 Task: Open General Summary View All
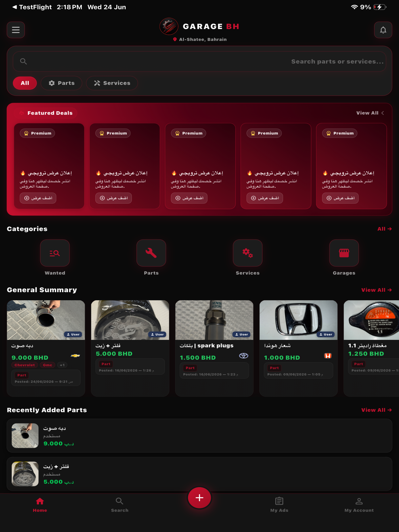coord(376,290)
